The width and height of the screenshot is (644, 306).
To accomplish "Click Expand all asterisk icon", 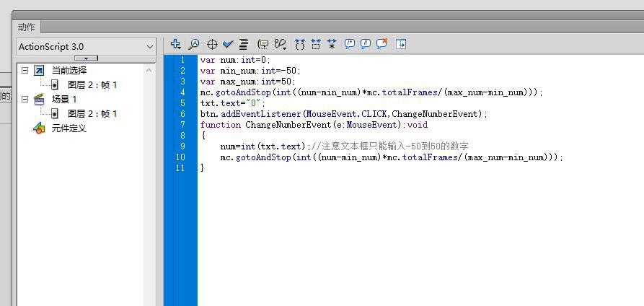I will tap(332, 44).
